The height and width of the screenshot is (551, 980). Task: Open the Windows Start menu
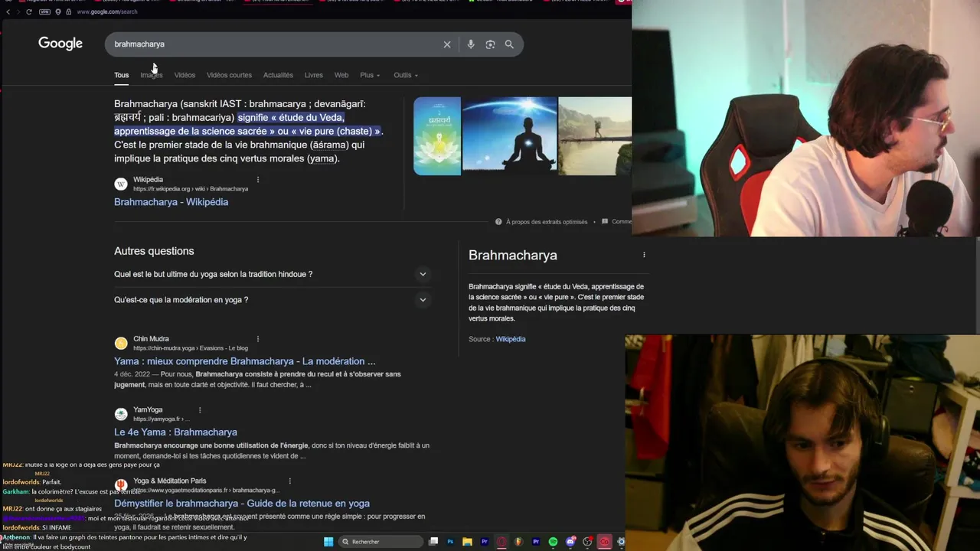328,542
